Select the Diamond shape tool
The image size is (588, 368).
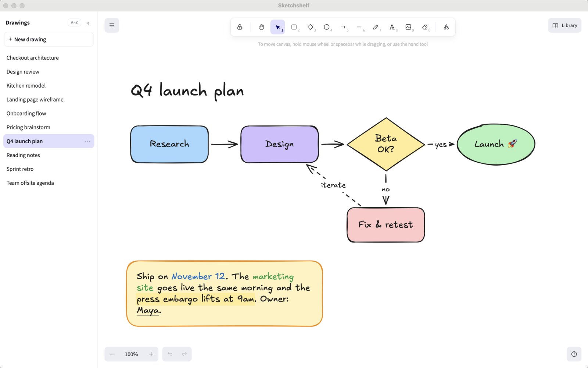click(x=311, y=27)
